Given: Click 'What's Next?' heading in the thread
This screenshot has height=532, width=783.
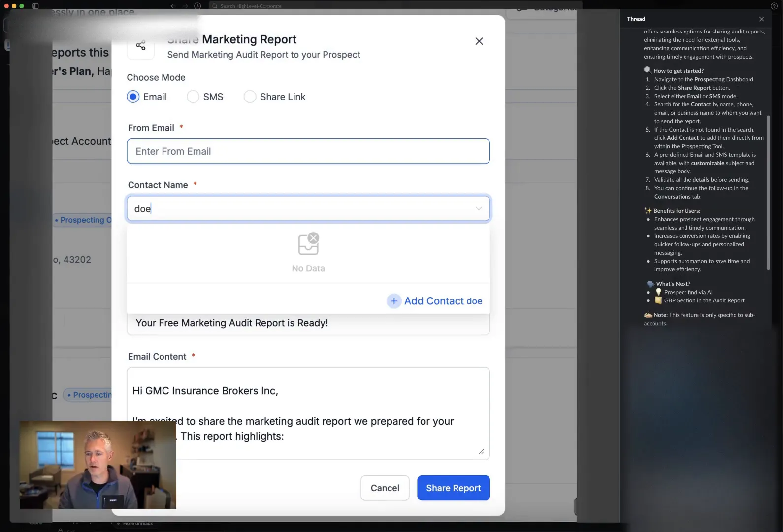Looking at the screenshot, I should tap(673, 284).
